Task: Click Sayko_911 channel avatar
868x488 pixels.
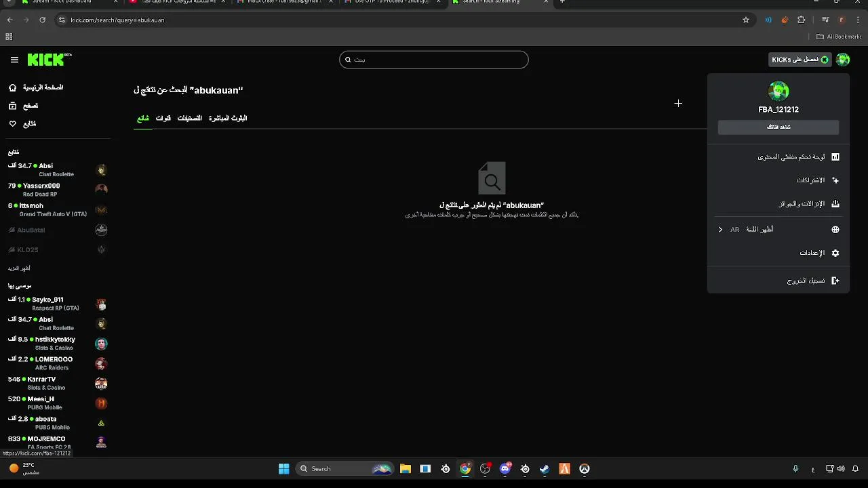Action: point(101,304)
